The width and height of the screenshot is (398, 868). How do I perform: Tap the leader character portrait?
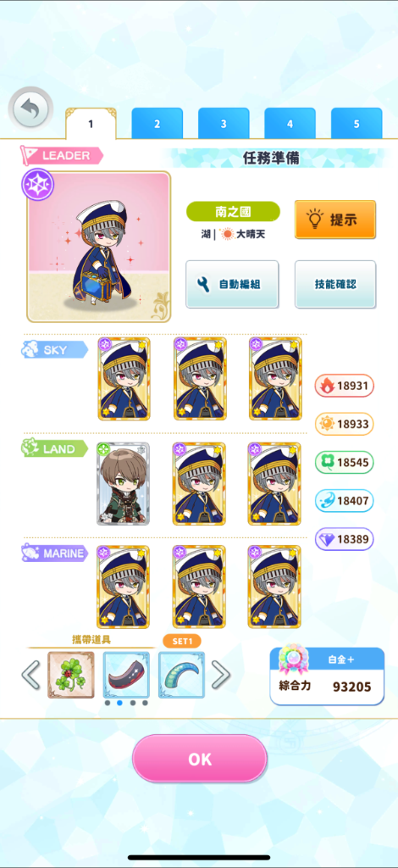(x=99, y=247)
